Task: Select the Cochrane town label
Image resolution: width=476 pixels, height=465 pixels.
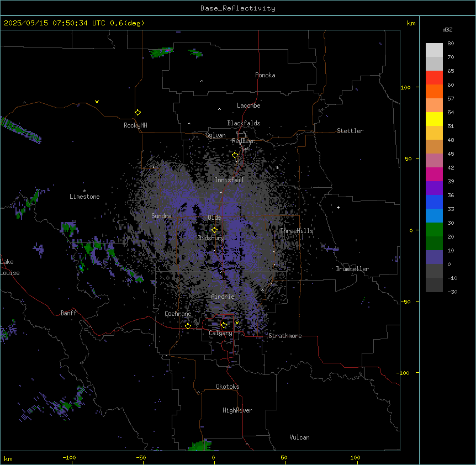Action: pyautogui.click(x=178, y=314)
